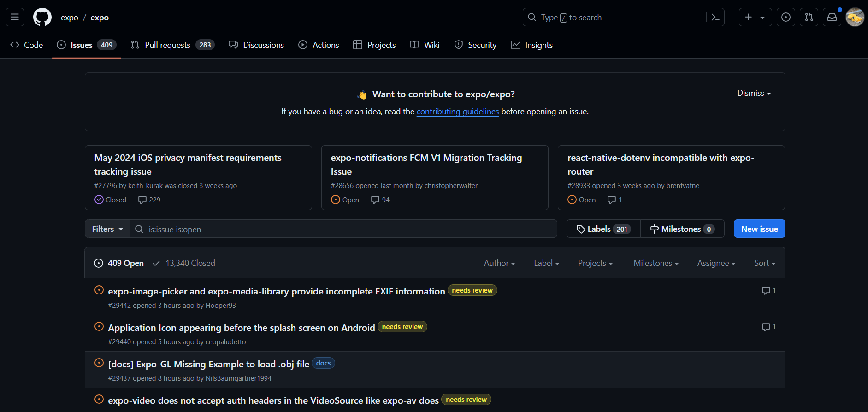Open Application Icon splash screen issue
The image size is (868, 412).
point(242,328)
